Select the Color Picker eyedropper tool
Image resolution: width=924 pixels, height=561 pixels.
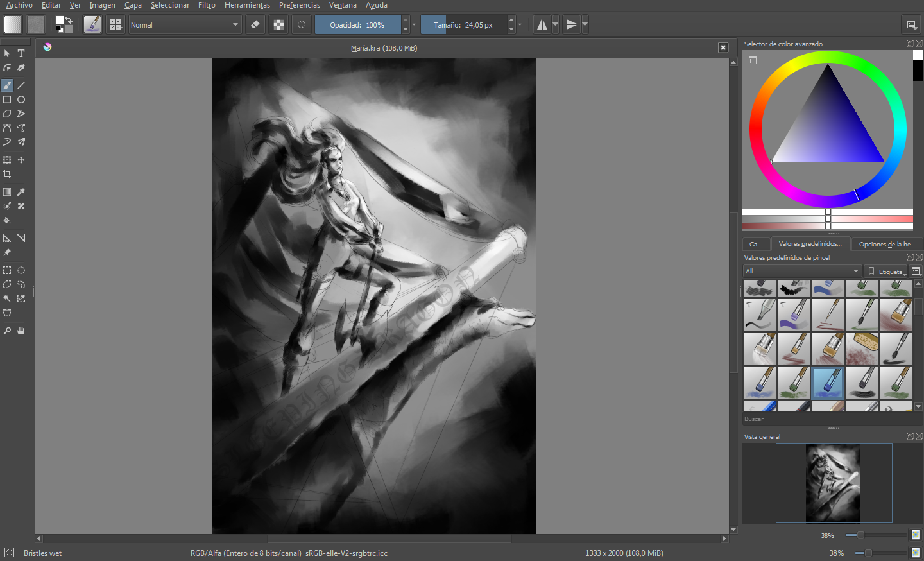tap(21, 192)
